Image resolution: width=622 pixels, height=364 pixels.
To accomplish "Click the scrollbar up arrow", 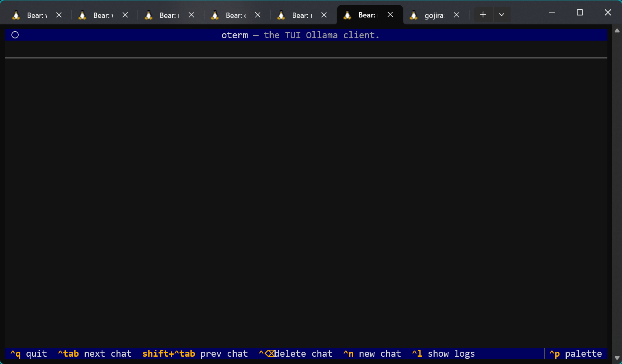I will pyautogui.click(x=617, y=30).
